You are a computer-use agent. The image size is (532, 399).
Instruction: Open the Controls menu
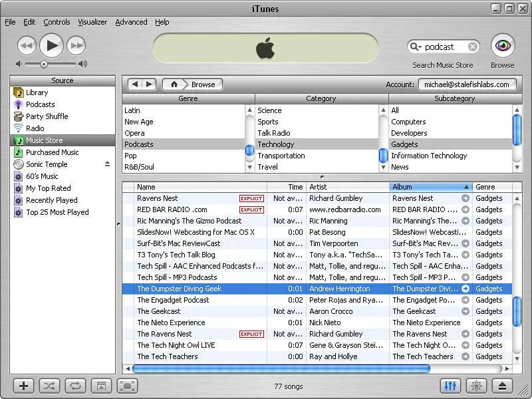57,22
